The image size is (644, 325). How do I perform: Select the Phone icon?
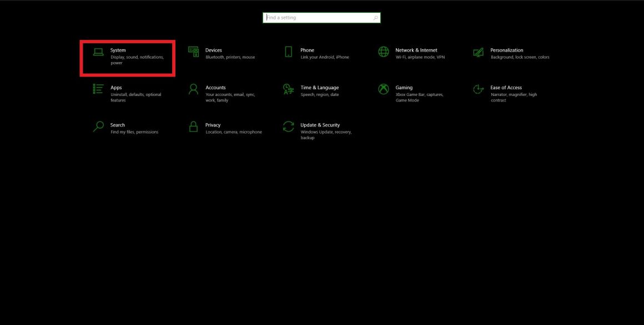(x=288, y=52)
